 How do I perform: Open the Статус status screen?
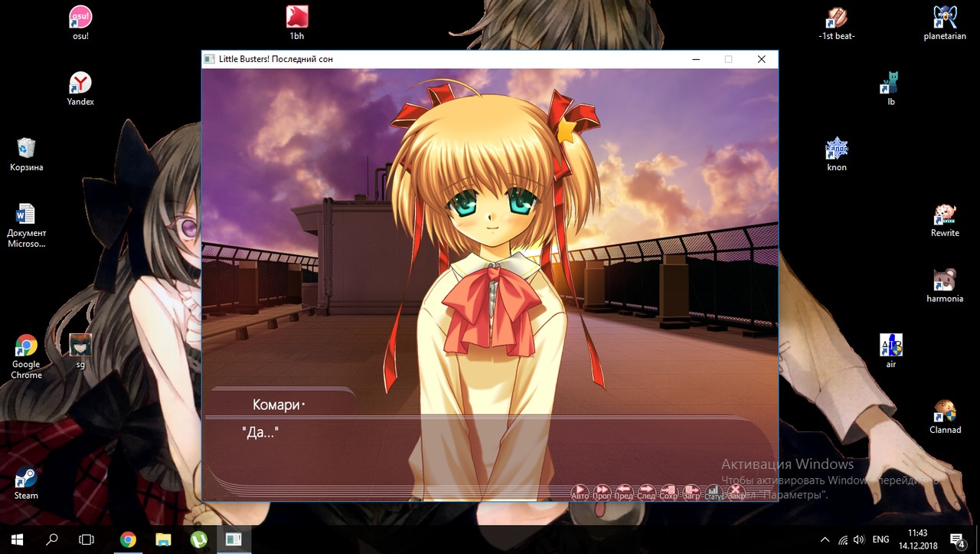pyautogui.click(x=714, y=490)
